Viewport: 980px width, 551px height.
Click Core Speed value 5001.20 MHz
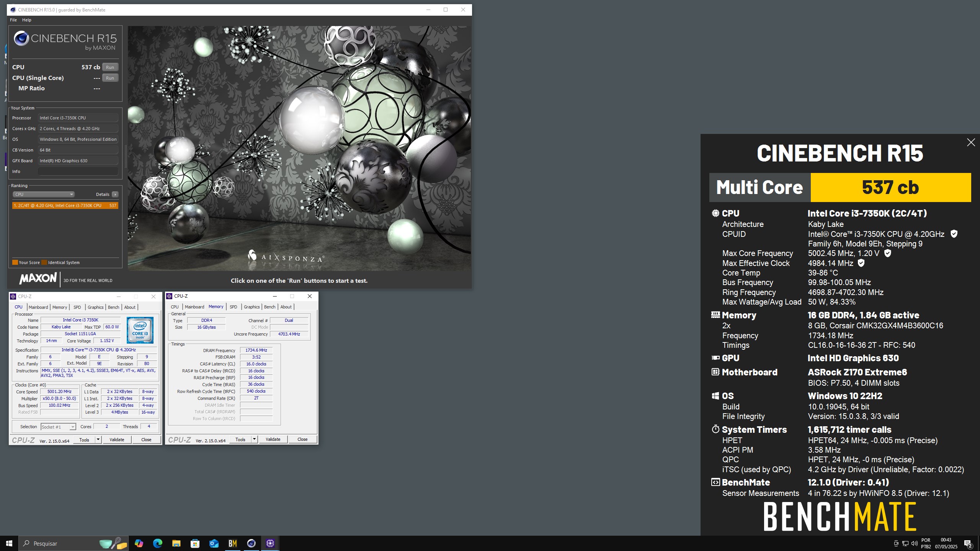point(59,392)
